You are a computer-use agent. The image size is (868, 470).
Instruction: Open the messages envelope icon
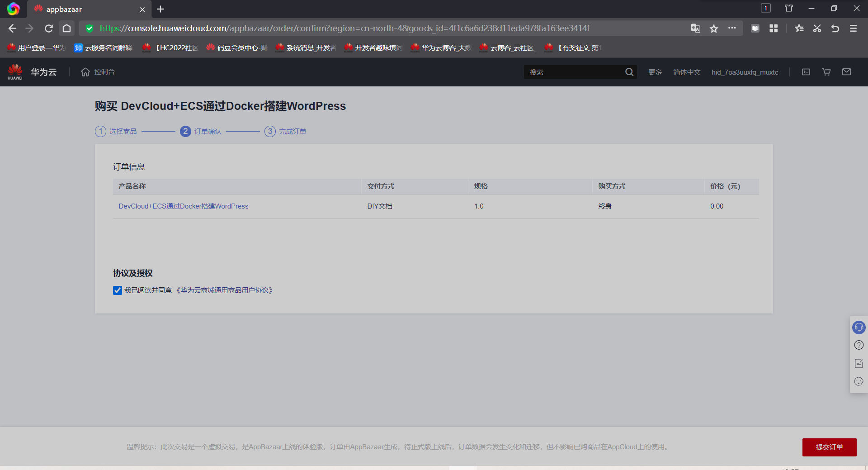pyautogui.click(x=847, y=72)
